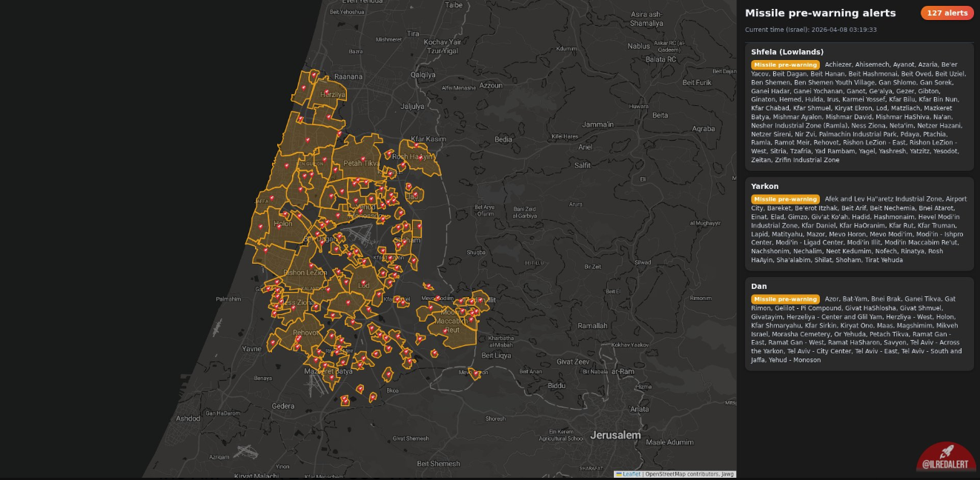This screenshot has height=480, width=980.
Task: Click the Missile pre-warning badge in the Dan card
Action: coord(786,299)
